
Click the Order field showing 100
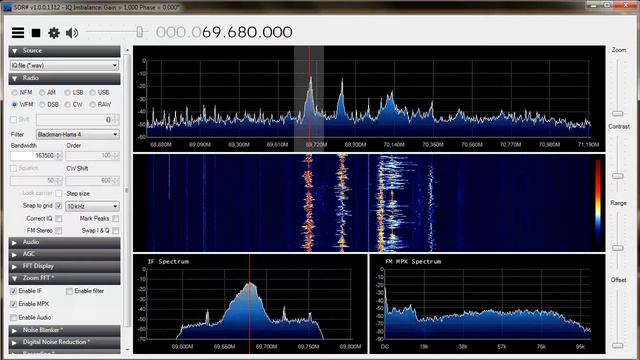[x=89, y=156]
